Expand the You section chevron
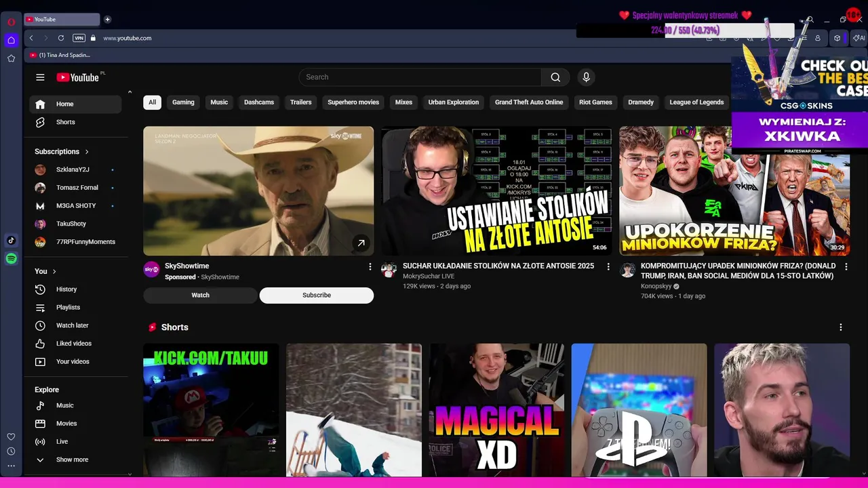 54,271
